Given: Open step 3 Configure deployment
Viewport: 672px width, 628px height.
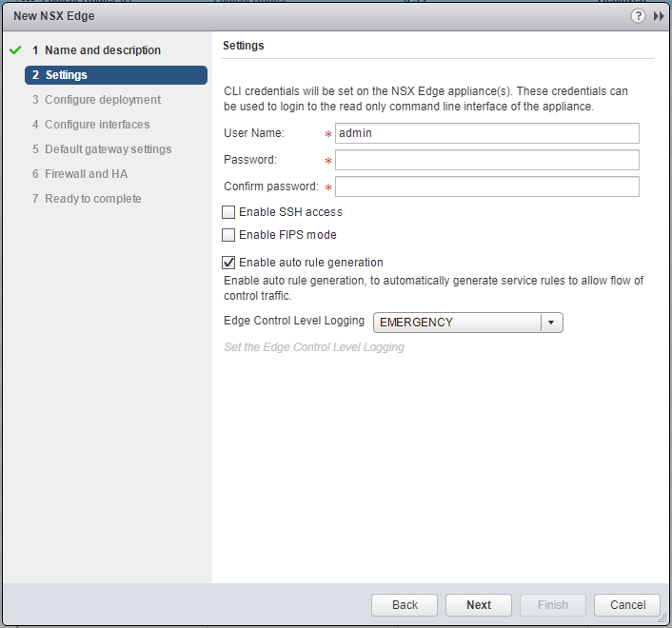Looking at the screenshot, I should click(x=103, y=100).
